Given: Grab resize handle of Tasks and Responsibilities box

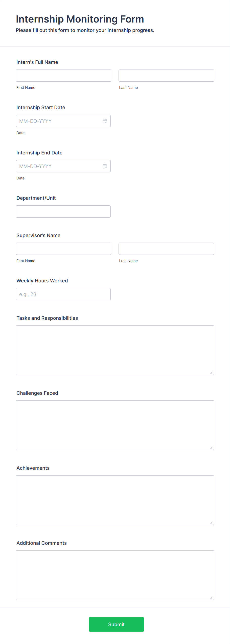Looking at the screenshot, I should coord(211,372).
